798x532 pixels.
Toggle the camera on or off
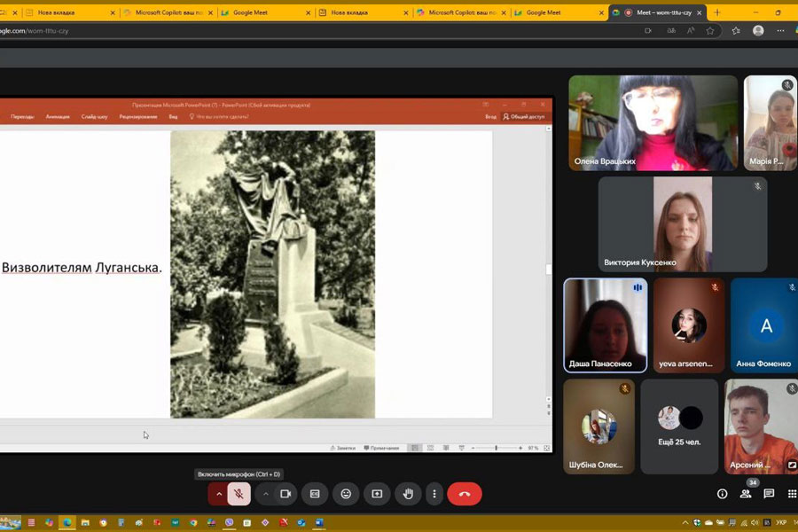point(286,494)
